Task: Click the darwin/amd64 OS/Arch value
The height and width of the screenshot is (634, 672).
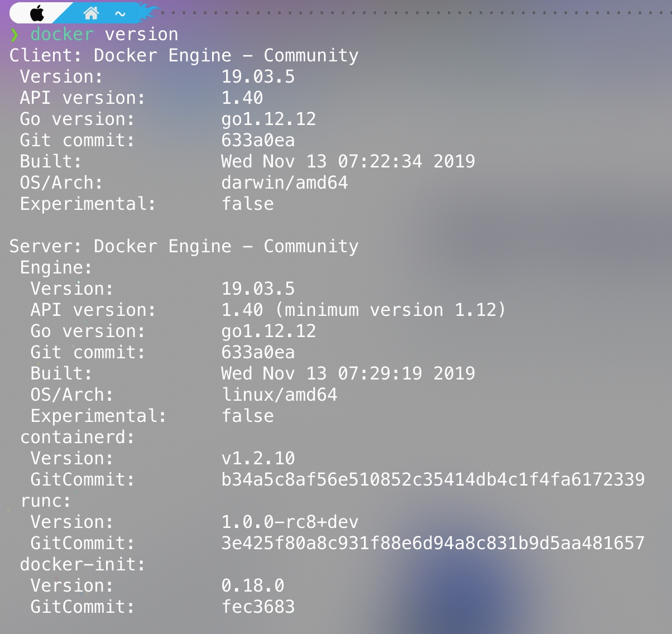Action: pos(285,183)
